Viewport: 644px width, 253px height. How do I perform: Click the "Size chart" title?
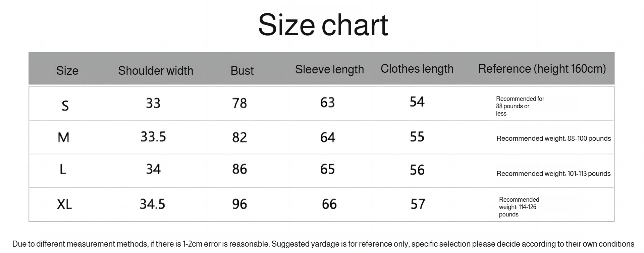[x=323, y=25]
